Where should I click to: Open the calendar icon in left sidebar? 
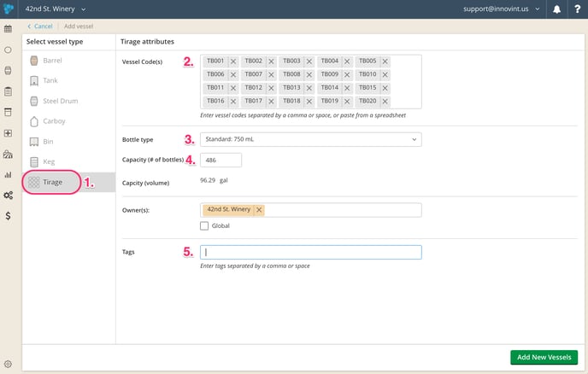[x=8, y=29]
